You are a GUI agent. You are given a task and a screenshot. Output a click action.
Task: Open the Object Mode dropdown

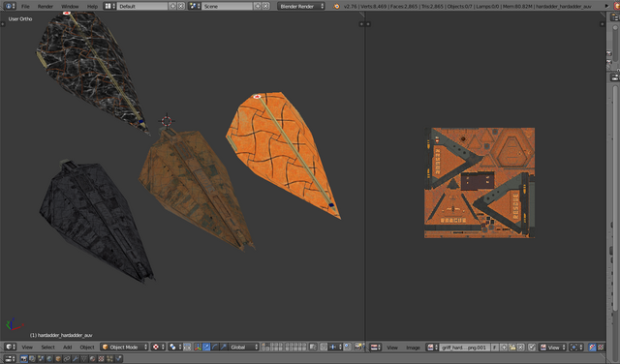point(125,347)
